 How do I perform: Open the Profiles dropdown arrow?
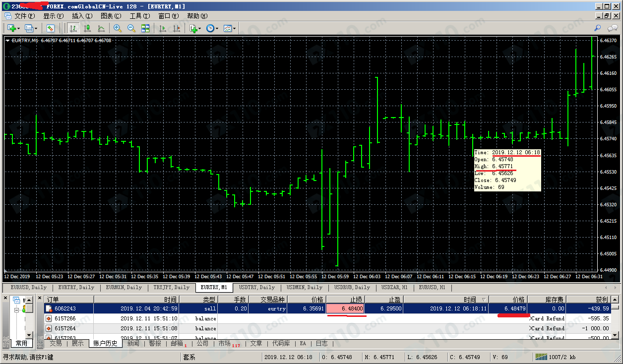coord(36,28)
